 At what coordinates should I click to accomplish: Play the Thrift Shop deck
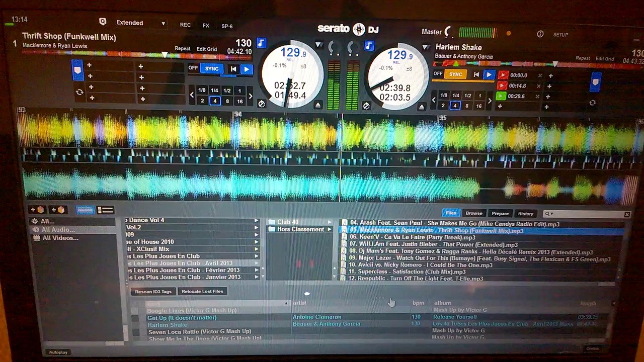click(x=247, y=69)
